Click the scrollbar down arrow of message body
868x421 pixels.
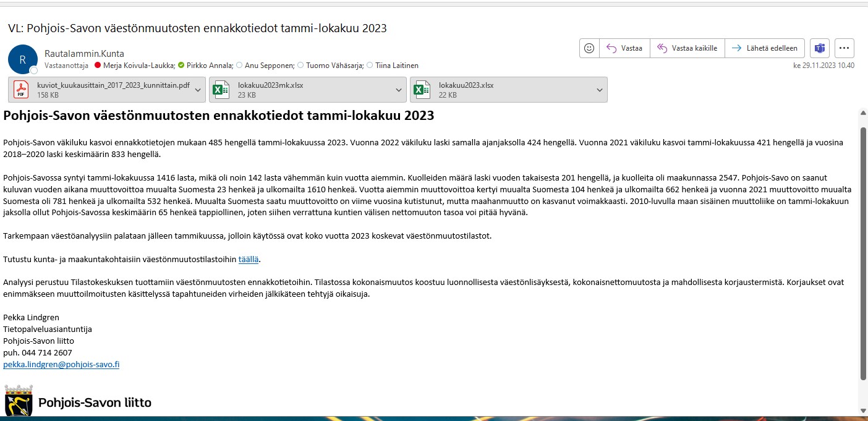[x=863, y=410]
